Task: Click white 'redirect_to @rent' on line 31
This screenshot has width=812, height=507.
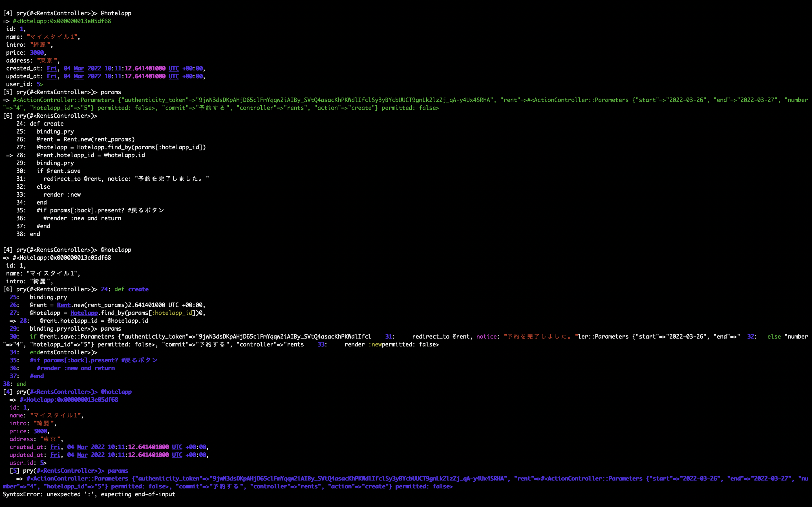Action: click(x=72, y=179)
